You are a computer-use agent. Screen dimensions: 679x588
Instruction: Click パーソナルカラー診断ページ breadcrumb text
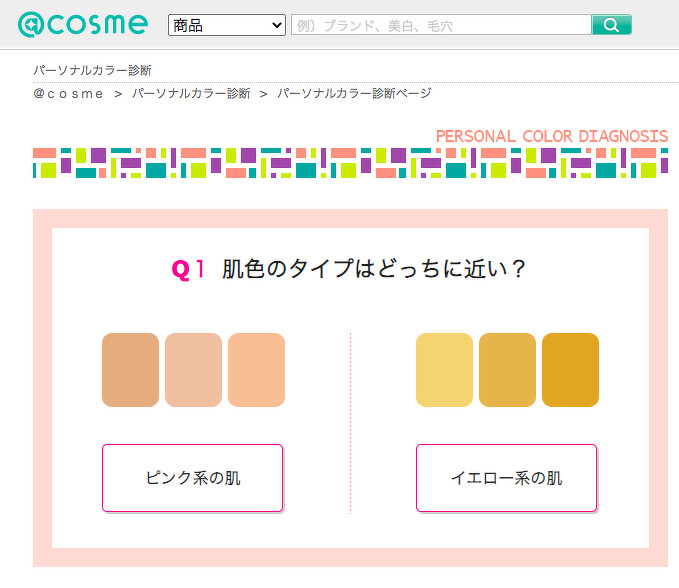(x=354, y=94)
